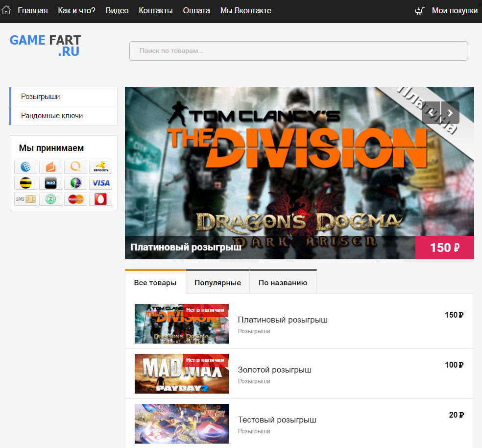This screenshot has width=482, height=448.
Task: Click the Мы принимаем heading
Action: tap(51, 148)
